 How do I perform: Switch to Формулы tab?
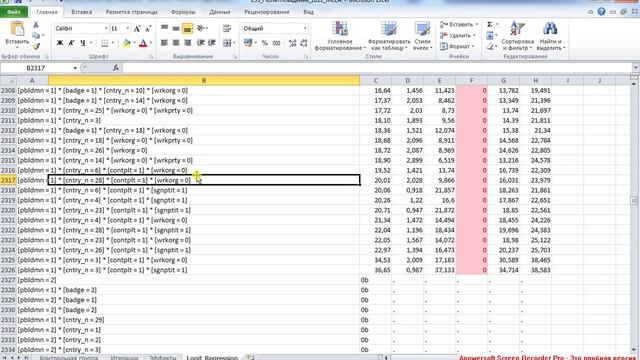click(183, 12)
